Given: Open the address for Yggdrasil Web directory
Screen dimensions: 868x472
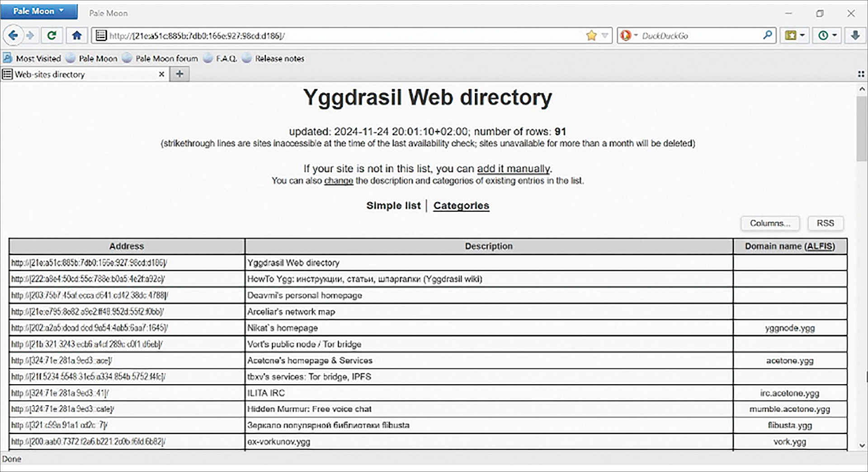Looking at the screenshot, I should [x=89, y=263].
